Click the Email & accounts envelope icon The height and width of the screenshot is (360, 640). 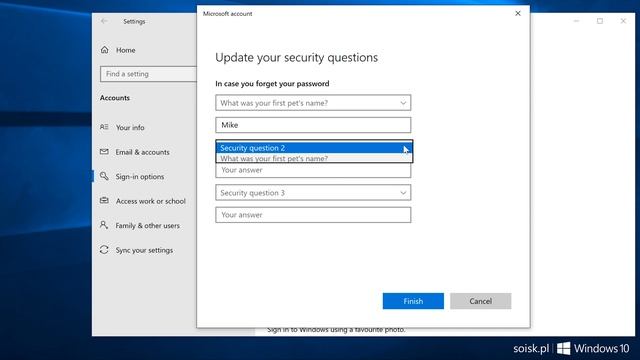(x=104, y=151)
